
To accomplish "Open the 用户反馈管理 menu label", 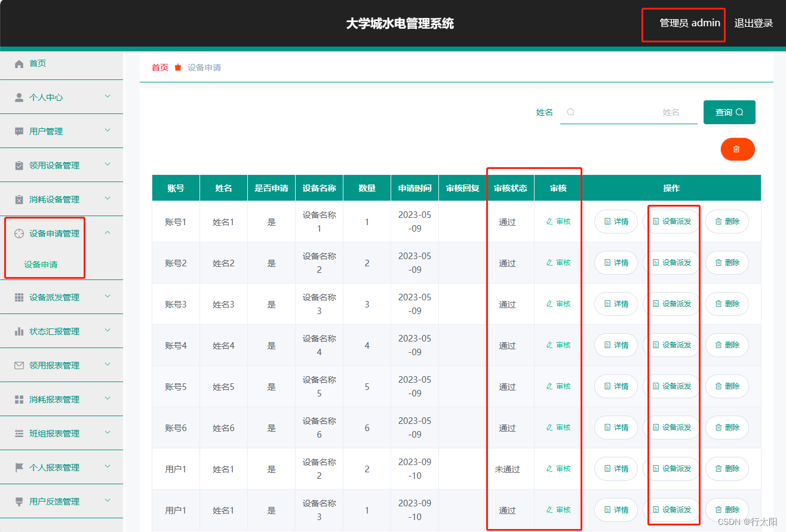I will point(54,502).
